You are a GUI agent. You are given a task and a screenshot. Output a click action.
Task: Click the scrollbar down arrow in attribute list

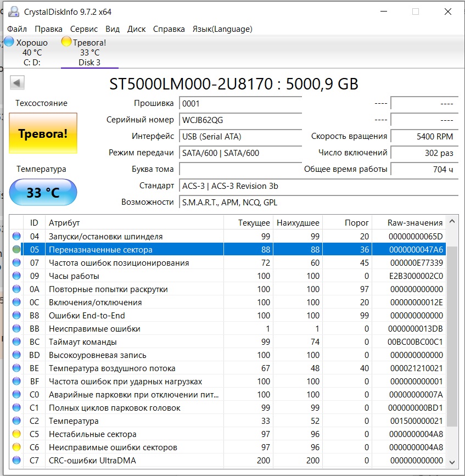tap(452, 462)
